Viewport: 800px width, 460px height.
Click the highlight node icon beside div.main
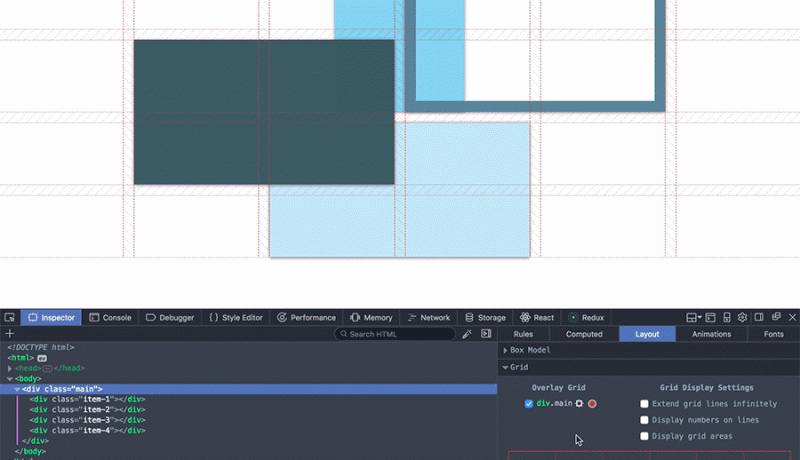(x=579, y=403)
